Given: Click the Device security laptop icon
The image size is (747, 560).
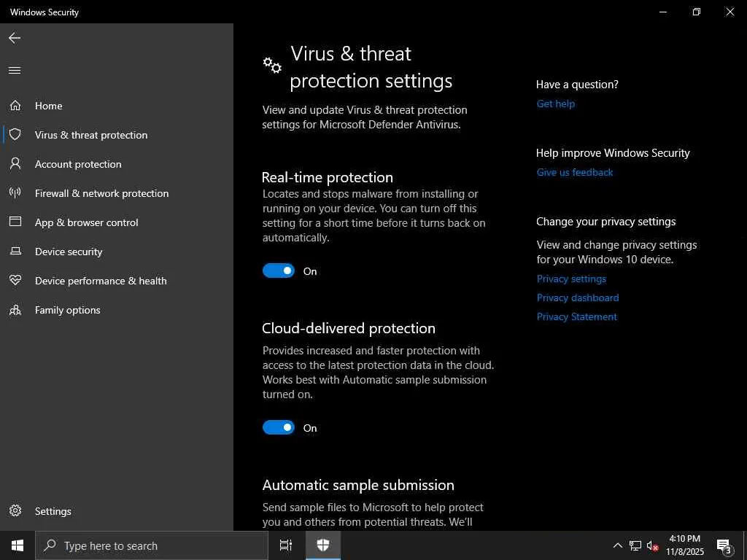Looking at the screenshot, I should click(15, 252).
